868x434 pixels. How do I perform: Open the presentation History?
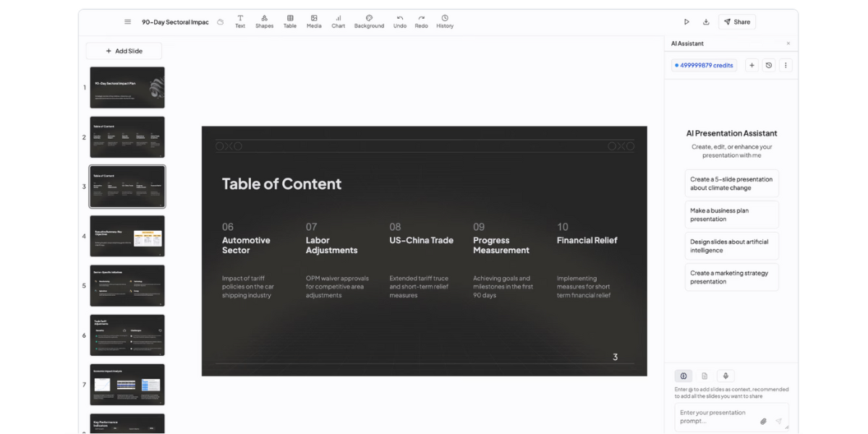(x=445, y=20)
